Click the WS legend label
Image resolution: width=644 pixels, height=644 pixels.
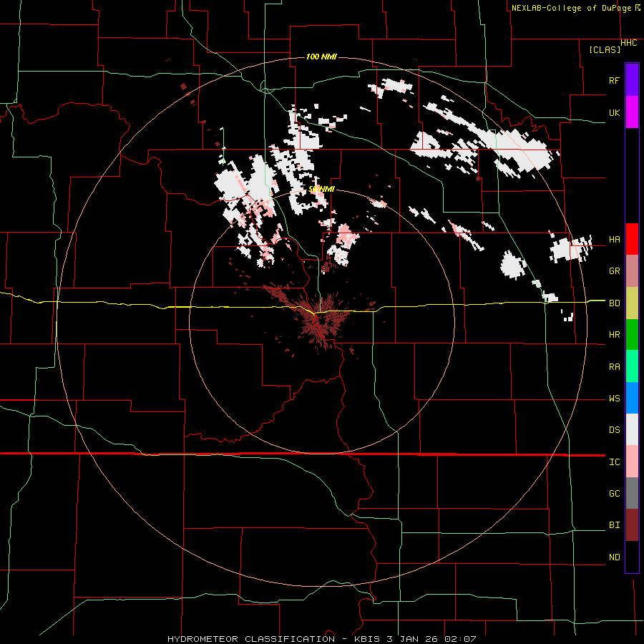tap(615, 399)
